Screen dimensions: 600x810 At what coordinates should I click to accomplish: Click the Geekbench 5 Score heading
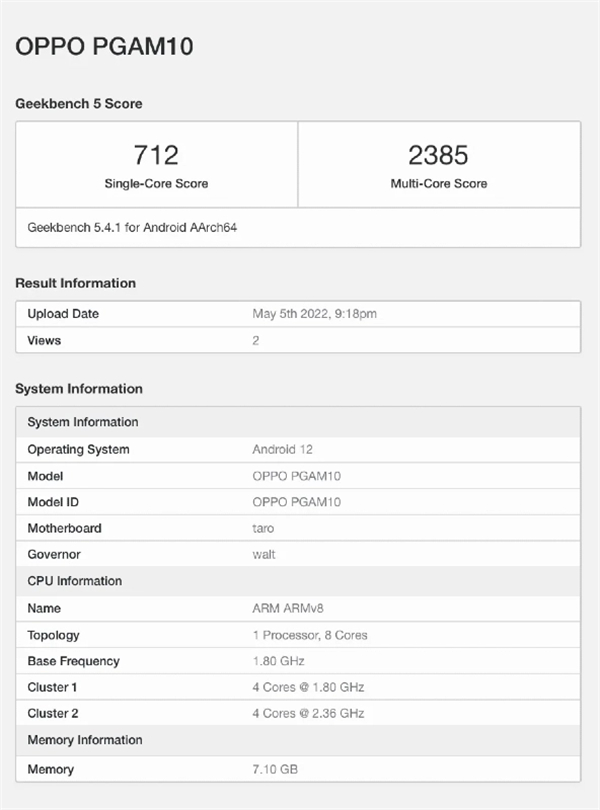click(79, 103)
